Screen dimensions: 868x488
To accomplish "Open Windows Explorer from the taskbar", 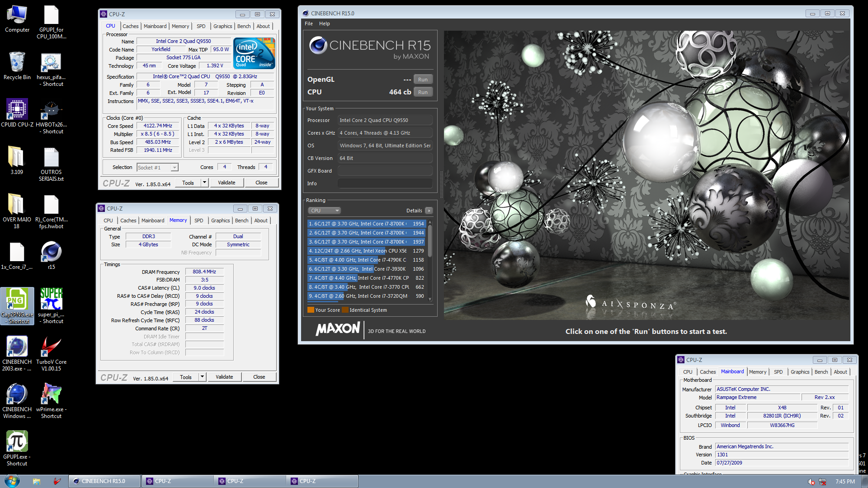I will tap(37, 481).
